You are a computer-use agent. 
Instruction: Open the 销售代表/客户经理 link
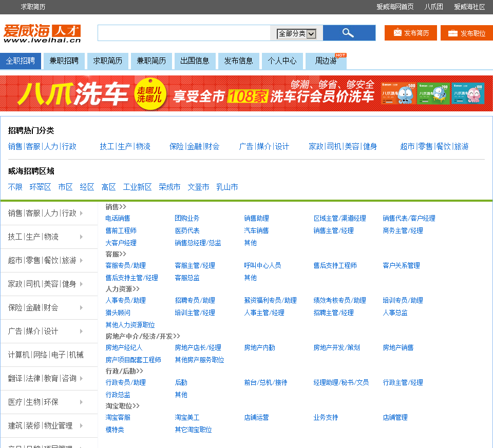(409, 218)
